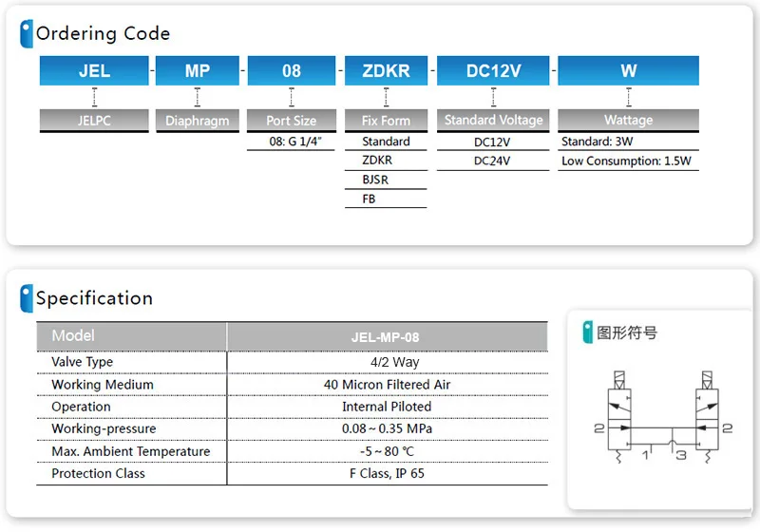Image resolution: width=760 pixels, height=532 pixels.
Task: Click the grey 'JELPC' label
Action: point(94,120)
